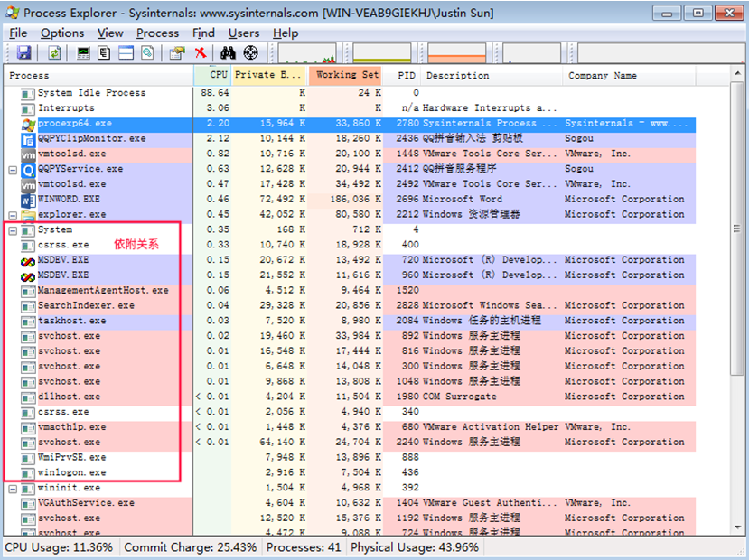This screenshot has height=560, width=749.
Task: Click the crosshair Find Window's Process icon
Action: (x=251, y=52)
